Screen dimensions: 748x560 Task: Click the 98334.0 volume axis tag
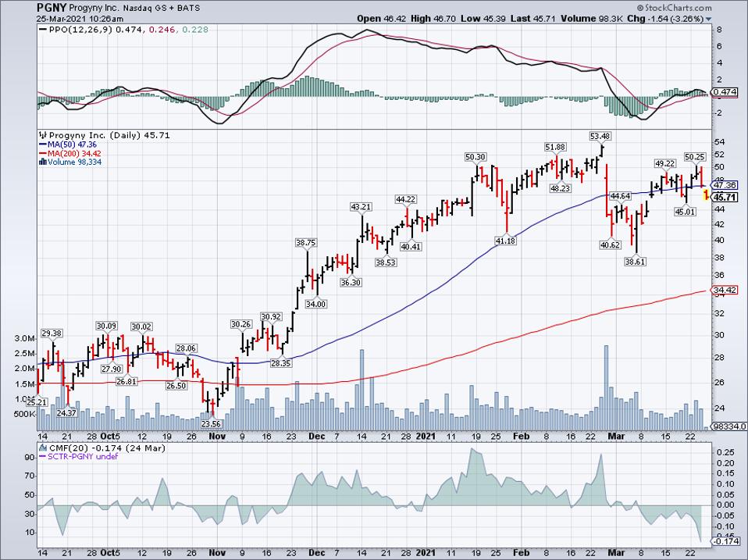(x=729, y=426)
